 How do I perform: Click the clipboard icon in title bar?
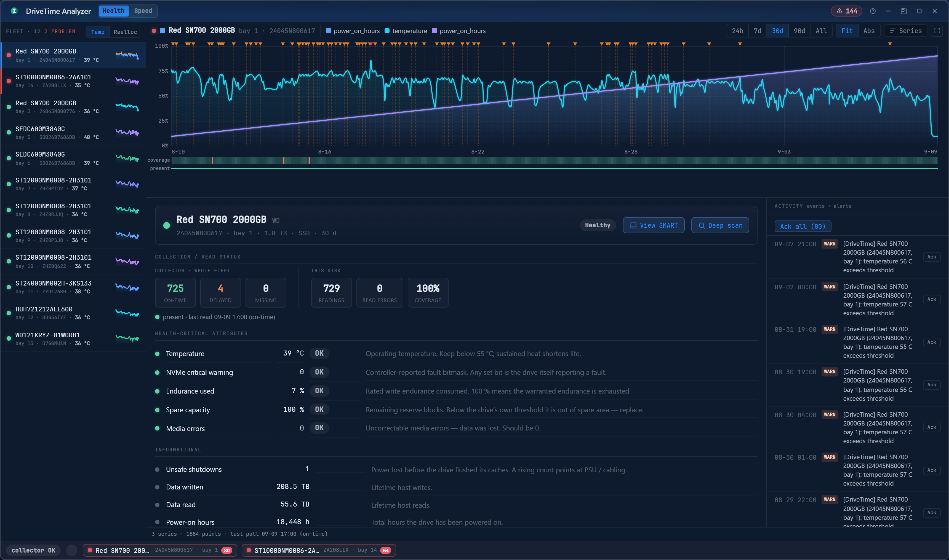(904, 11)
